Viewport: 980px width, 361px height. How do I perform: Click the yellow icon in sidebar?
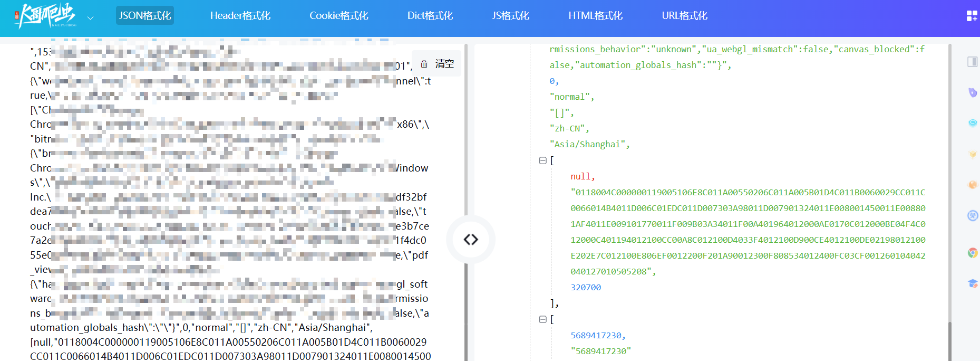tap(973, 154)
